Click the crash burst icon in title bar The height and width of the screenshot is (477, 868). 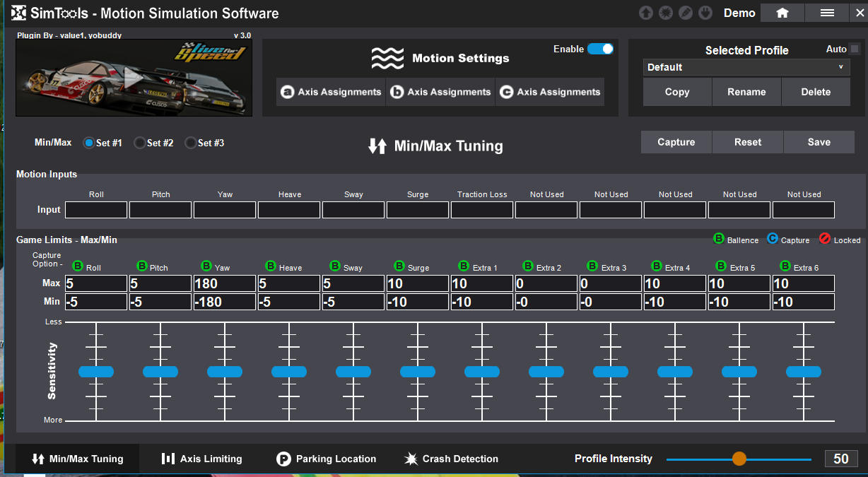[665, 13]
